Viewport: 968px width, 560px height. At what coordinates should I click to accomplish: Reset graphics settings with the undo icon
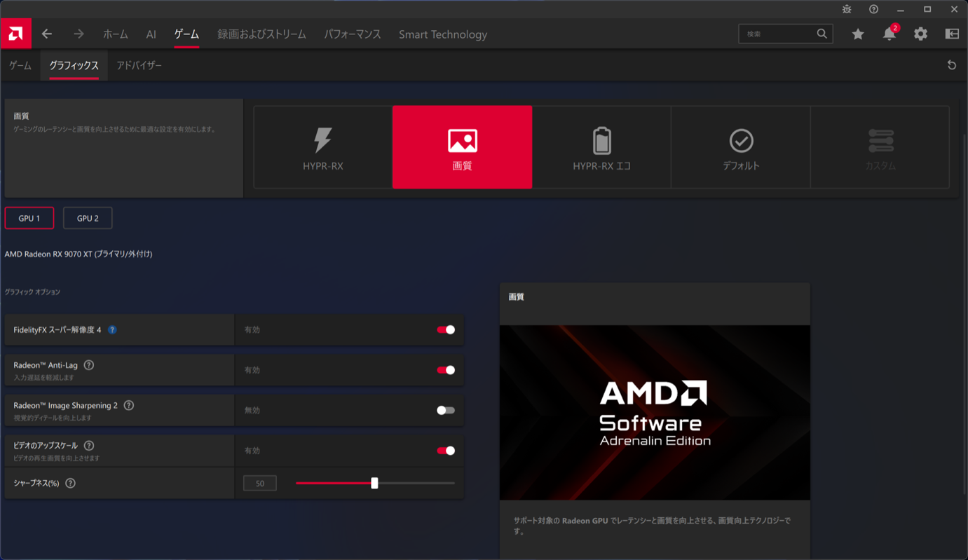coord(951,65)
